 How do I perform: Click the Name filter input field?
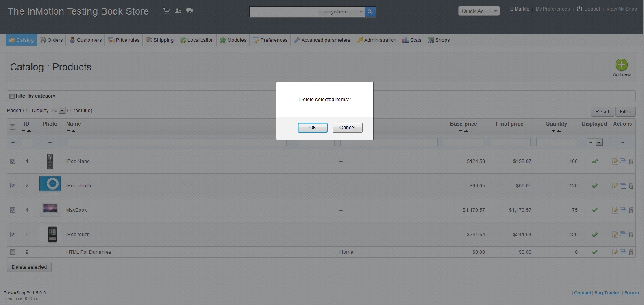tap(176, 142)
